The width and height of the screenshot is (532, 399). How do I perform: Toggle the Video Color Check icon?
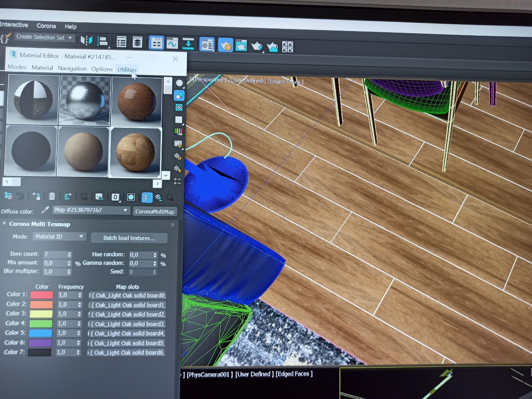coord(179,132)
